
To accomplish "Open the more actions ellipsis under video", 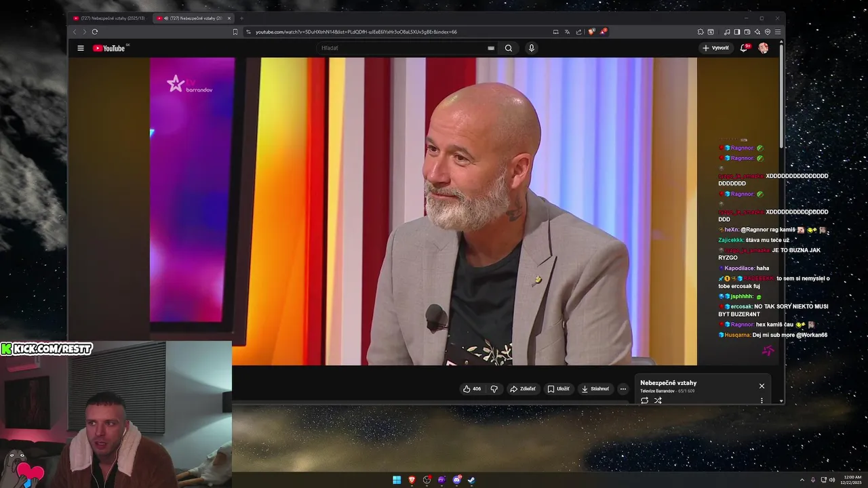I will pyautogui.click(x=623, y=389).
